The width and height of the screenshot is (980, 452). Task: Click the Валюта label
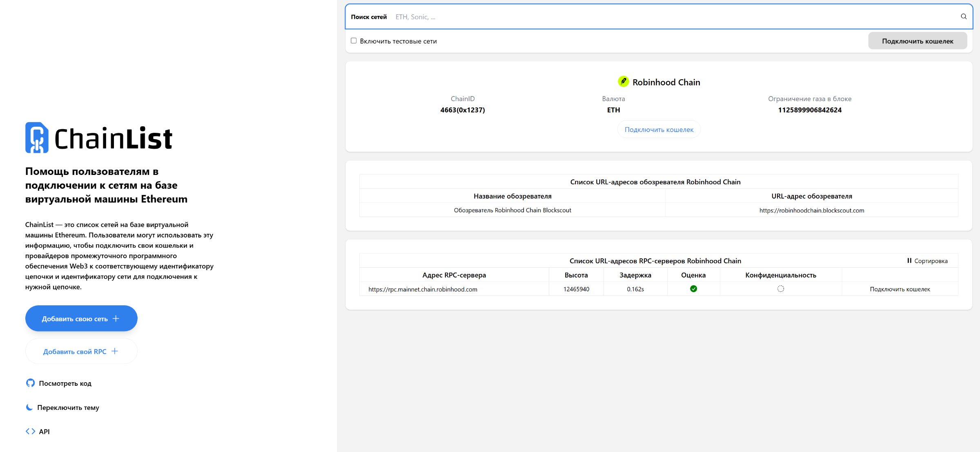[613, 98]
